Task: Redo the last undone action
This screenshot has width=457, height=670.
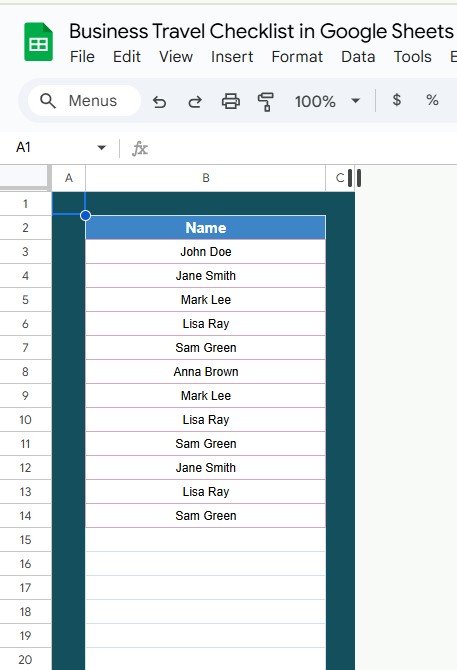Action: coord(195,102)
